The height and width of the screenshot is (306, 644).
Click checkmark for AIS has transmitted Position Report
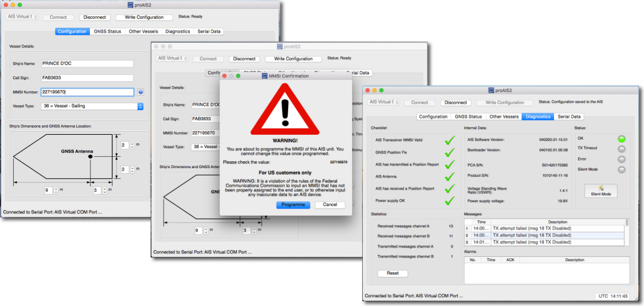click(x=450, y=164)
